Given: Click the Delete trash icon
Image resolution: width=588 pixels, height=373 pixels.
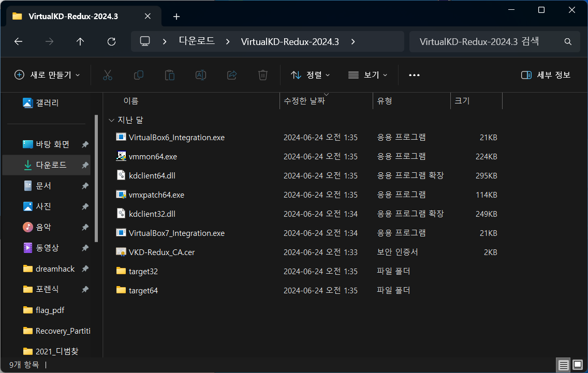Looking at the screenshot, I should pos(263,75).
